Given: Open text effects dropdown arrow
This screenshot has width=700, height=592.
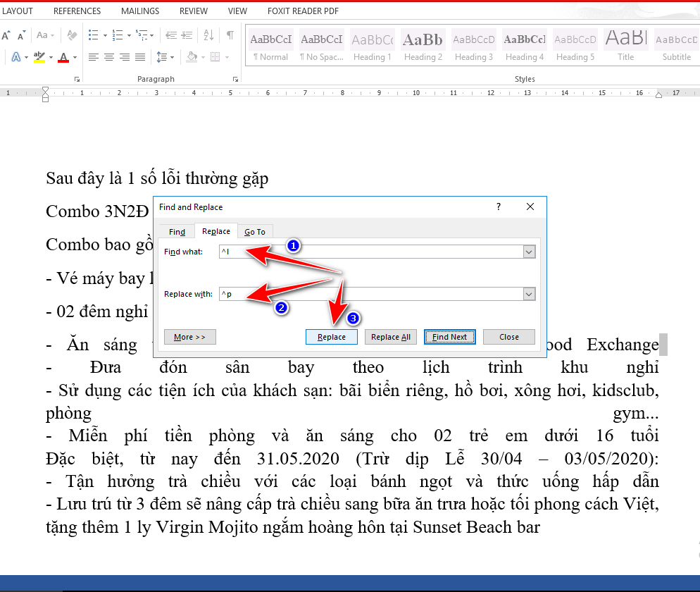Looking at the screenshot, I should [26, 58].
